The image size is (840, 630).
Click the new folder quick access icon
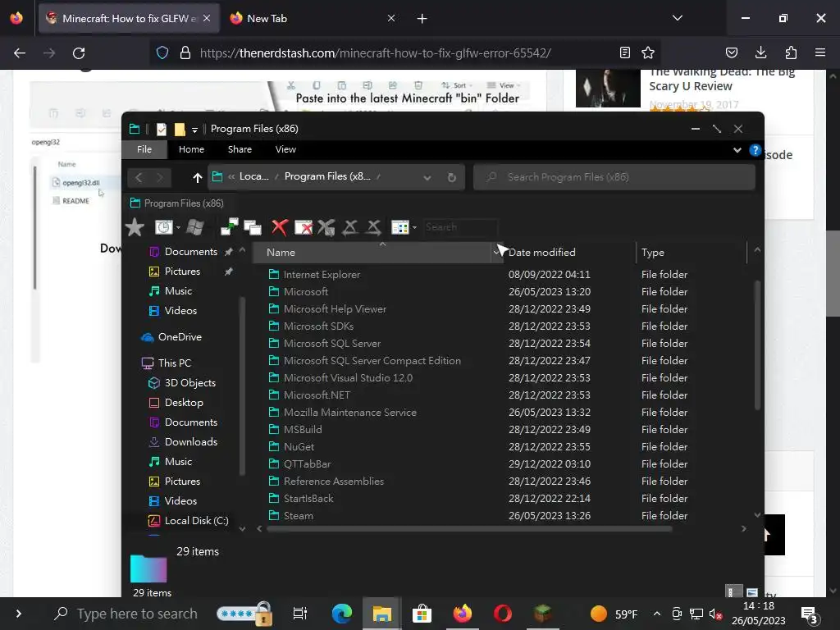(x=180, y=129)
